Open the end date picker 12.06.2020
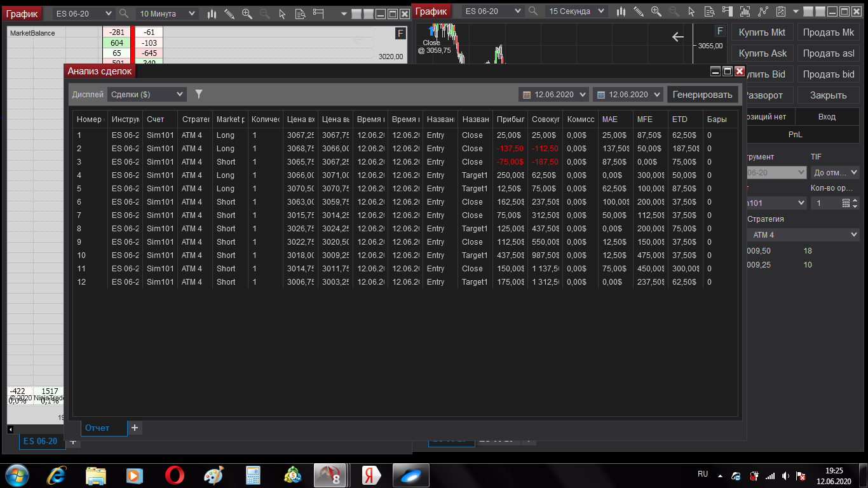The width and height of the screenshot is (868, 488). tap(628, 95)
